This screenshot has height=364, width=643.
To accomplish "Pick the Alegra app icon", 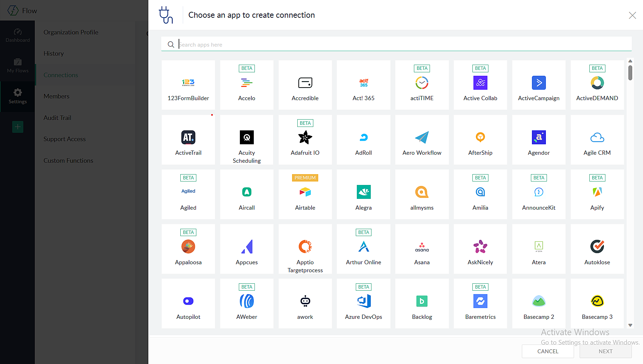I will click(x=363, y=192).
